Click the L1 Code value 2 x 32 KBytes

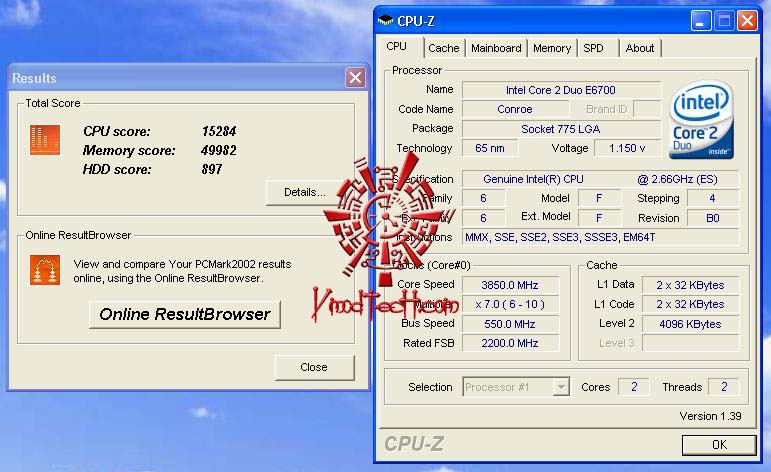(690, 304)
